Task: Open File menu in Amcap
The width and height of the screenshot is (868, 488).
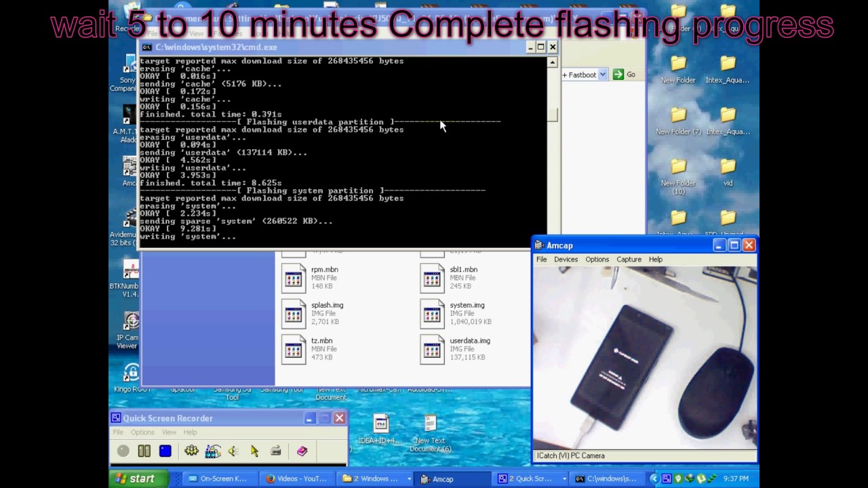Action: tap(541, 259)
